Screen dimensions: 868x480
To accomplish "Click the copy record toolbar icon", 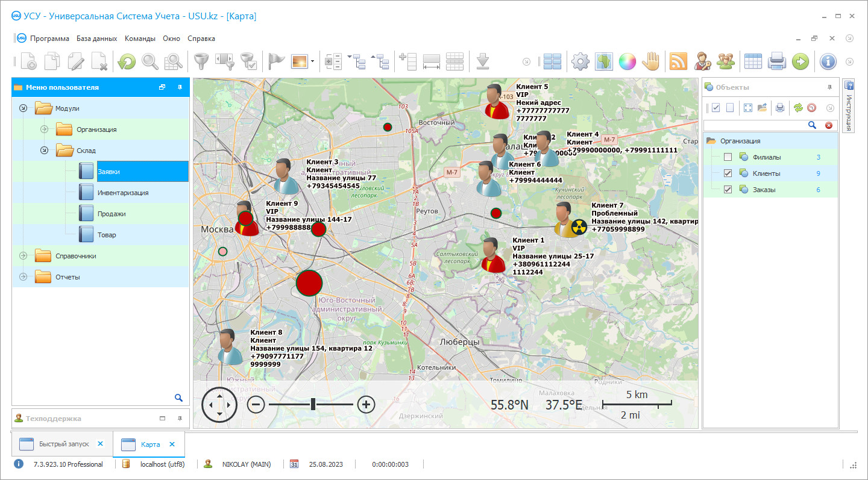I will [x=52, y=61].
